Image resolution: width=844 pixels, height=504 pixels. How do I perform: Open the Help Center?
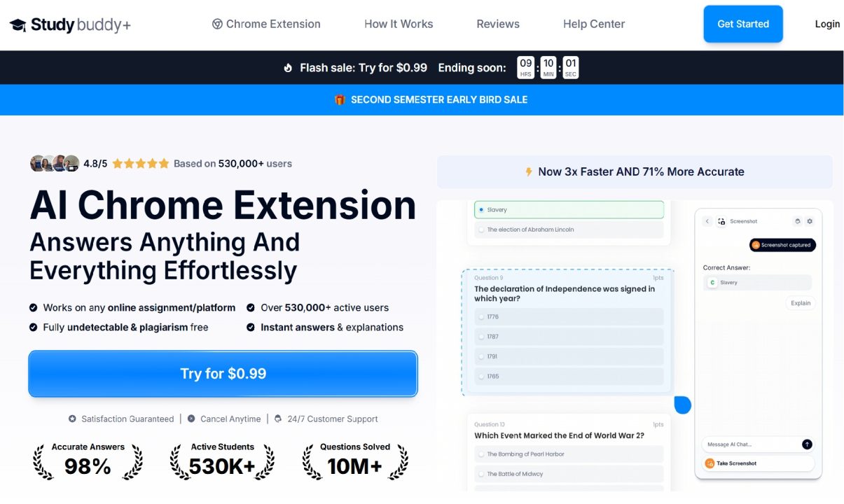593,24
